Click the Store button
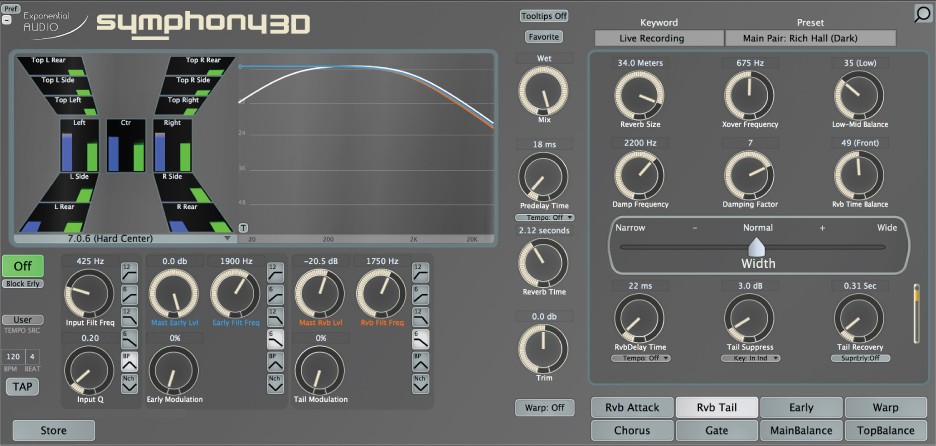Viewport: 936px width, 446px height. point(54,430)
